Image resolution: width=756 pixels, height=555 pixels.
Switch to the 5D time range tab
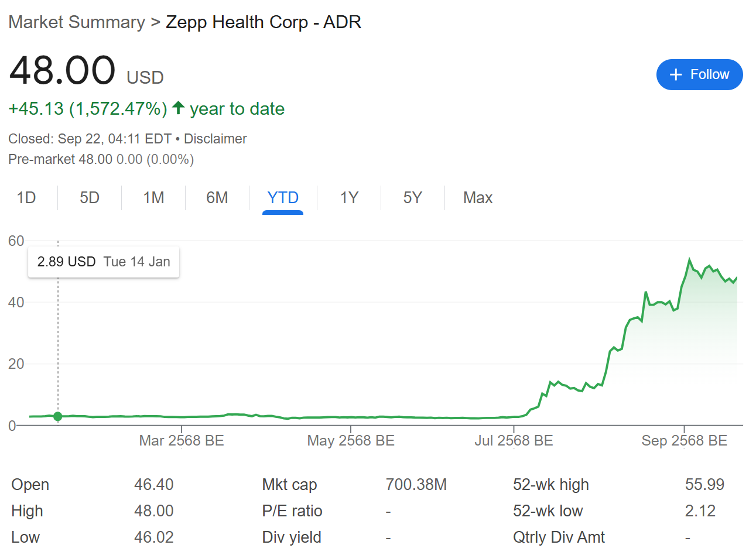(90, 198)
